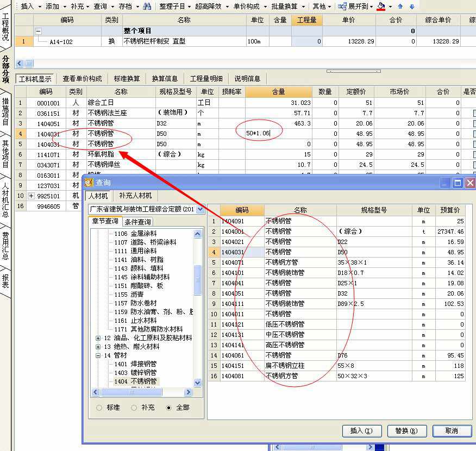Open the 工程概况 side tab
476x451 pixels.
pos(5,27)
